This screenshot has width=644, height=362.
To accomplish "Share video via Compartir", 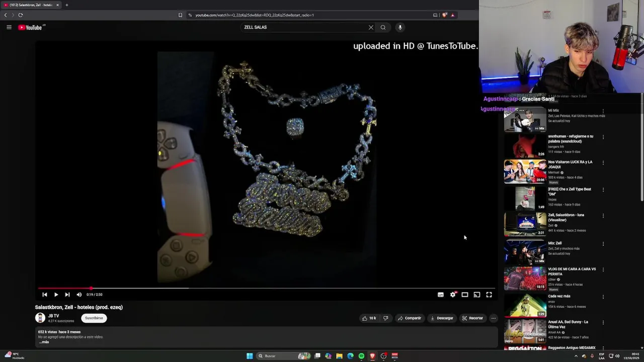I will tap(409, 318).
